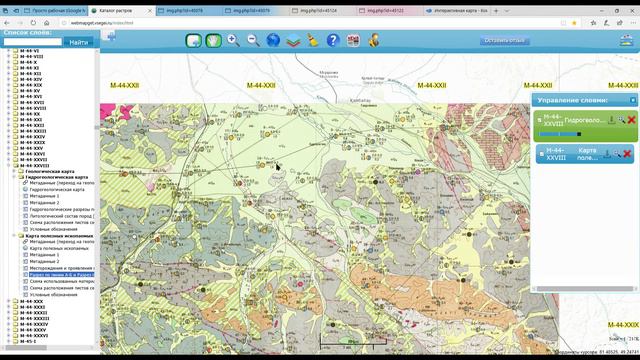Viewport: 640px width, 360px height.
Task: Open Метаданные link under Гидрогеологическая карта
Action: [x=62, y=183]
